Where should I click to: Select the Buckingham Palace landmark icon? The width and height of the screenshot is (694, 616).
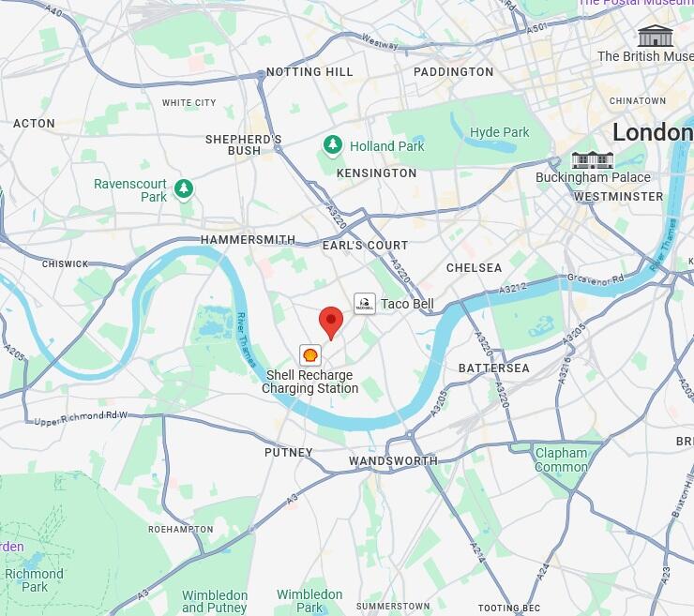pos(593,160)
